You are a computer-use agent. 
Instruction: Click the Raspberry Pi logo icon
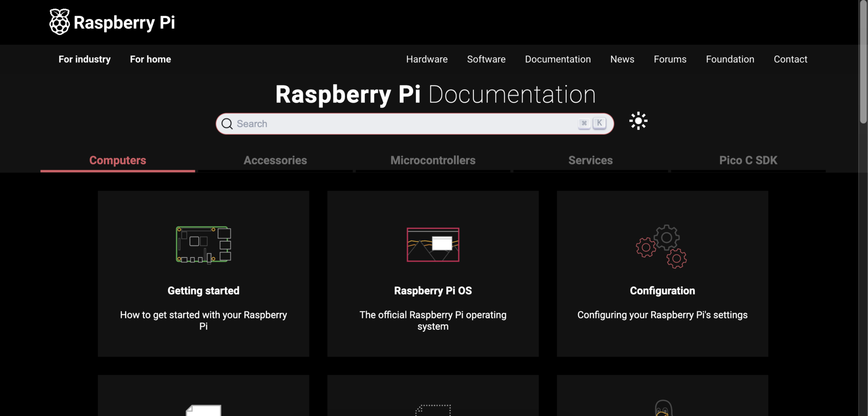[59, 21]
